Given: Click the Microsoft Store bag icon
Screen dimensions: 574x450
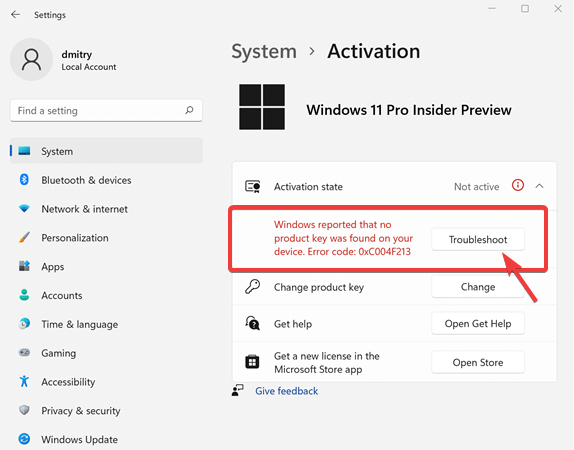Looking at the screenshot, I should tap(252, 362).
